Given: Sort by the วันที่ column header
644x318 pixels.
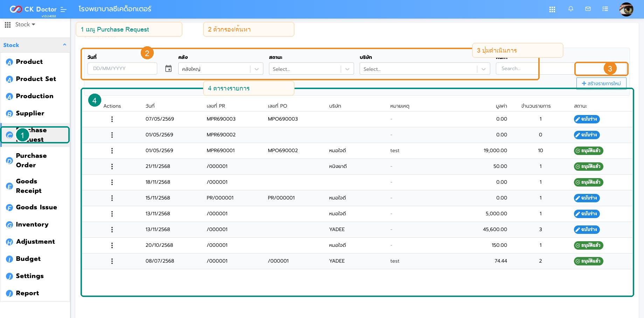Looking at the screenshot, I should pyautogui.click(x=150, y=106).
